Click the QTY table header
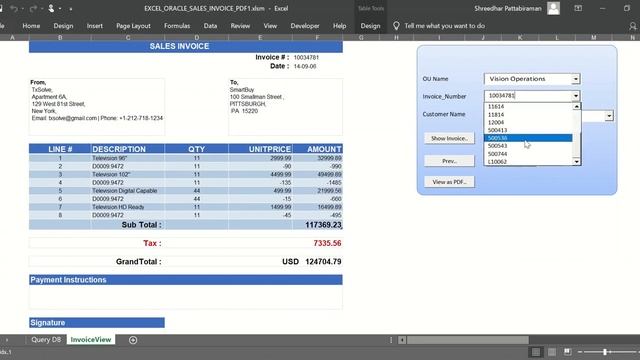This screenshot has width=640, height=360. point(196,149)
